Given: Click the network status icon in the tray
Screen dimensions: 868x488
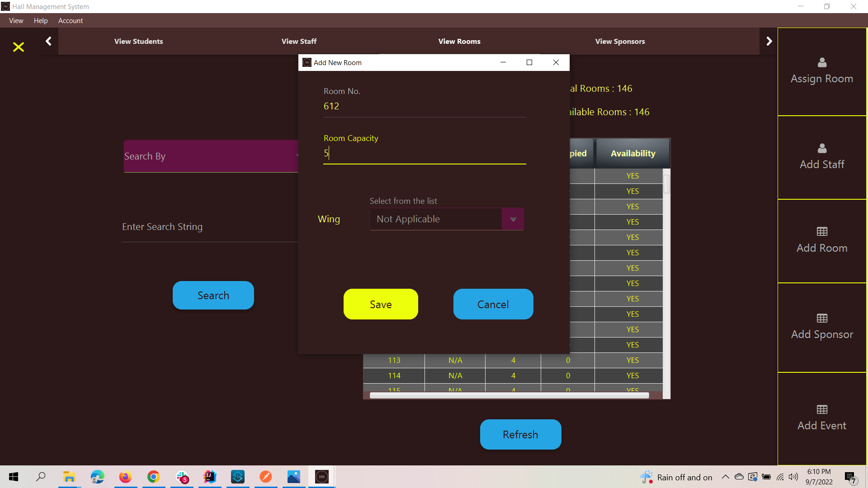Looking at the screenshot, I should 780,477.
